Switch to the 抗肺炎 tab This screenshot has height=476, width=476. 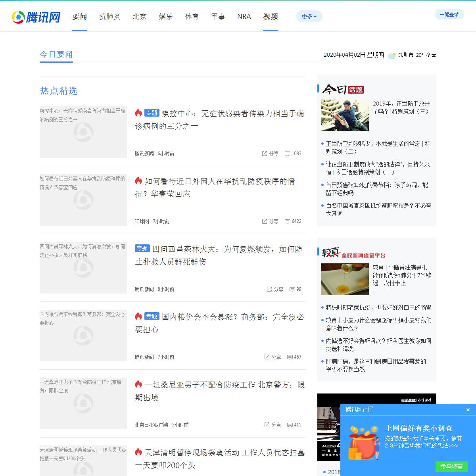(110, 17)
